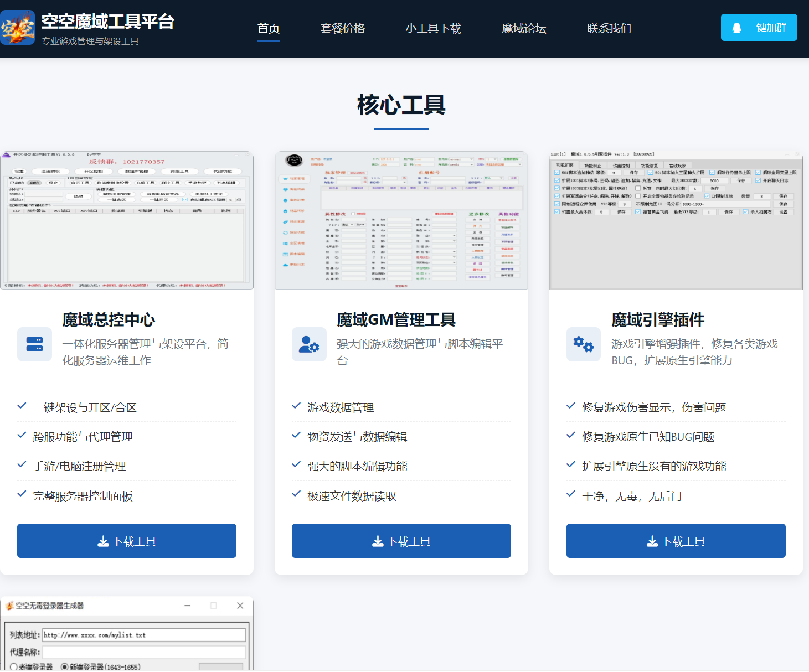Image resolution: width=809 pixels, height=672 pixels.
Task: Download the 魔域GM管理工具
Action: pyautogui.click(x=401, y=541)
